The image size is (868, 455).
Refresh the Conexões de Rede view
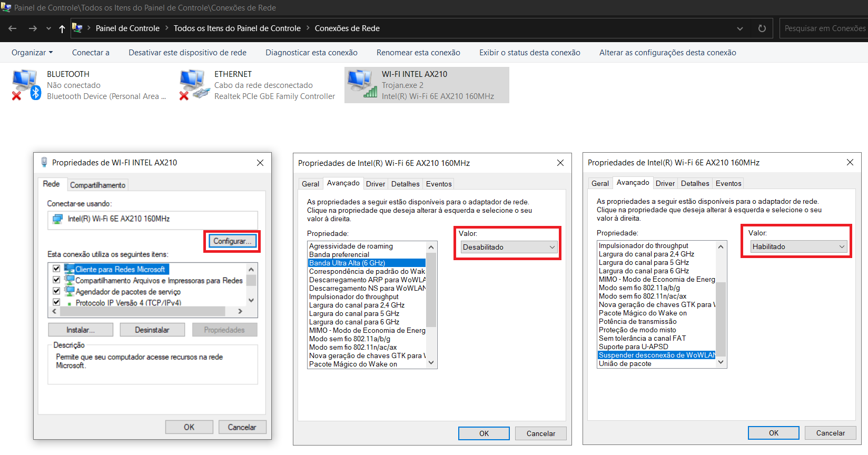[762, 28]
